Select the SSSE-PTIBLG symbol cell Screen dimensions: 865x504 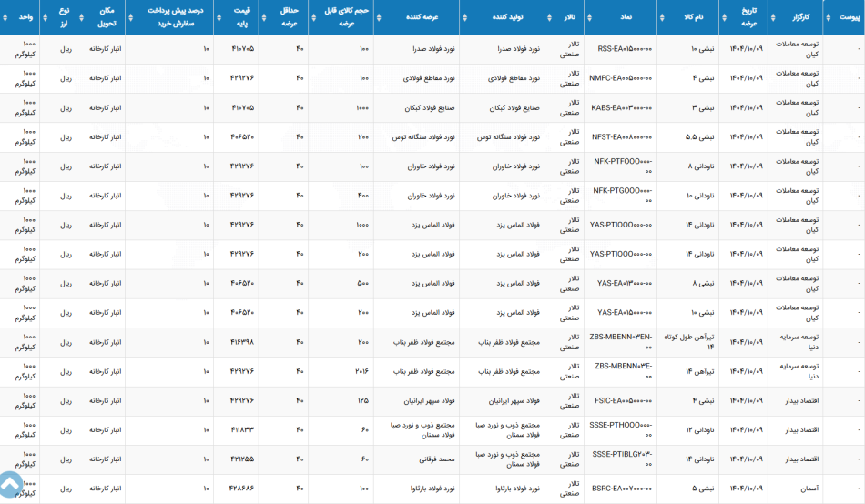pyautogui.click(x=622, y=459)
